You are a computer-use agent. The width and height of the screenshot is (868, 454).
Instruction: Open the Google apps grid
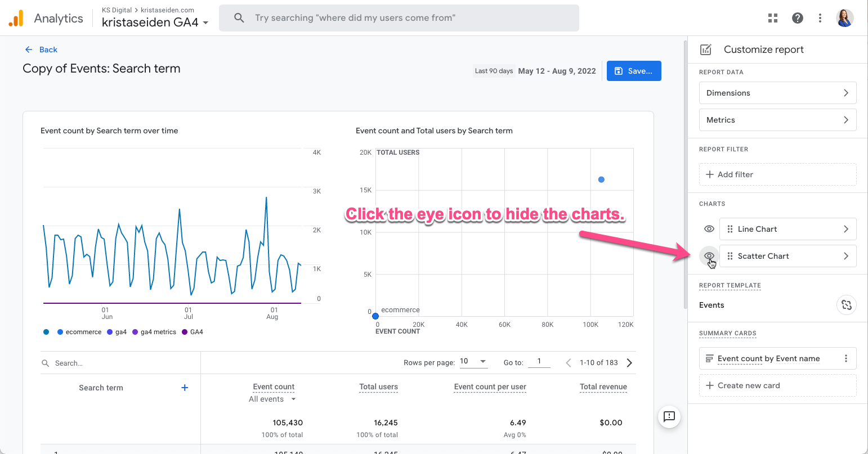(773, 18)
